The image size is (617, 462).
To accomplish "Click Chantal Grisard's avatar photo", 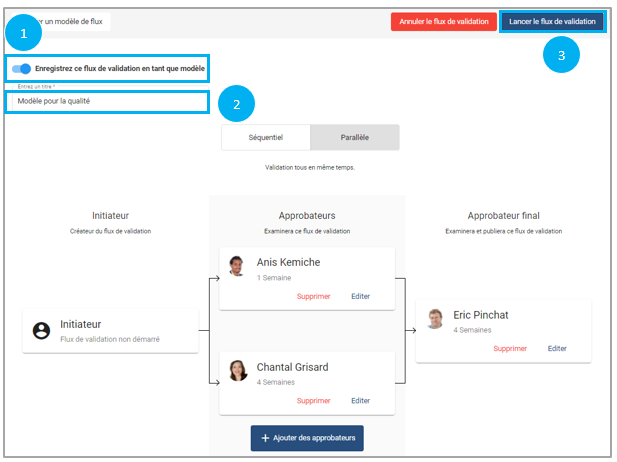I will [238, 371].
